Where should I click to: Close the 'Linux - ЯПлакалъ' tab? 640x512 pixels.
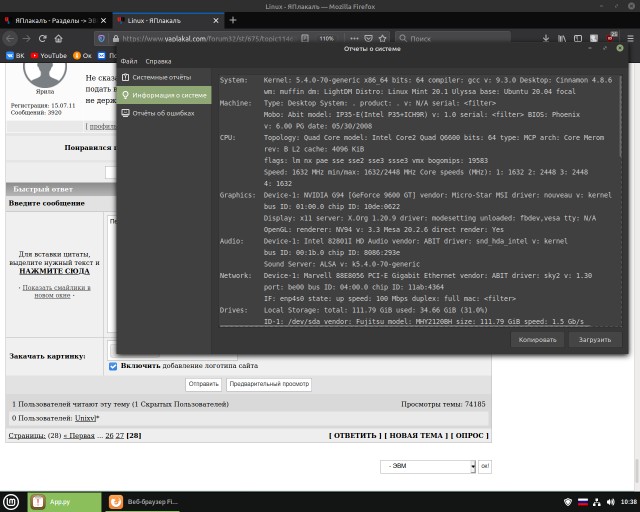(216, 20)
